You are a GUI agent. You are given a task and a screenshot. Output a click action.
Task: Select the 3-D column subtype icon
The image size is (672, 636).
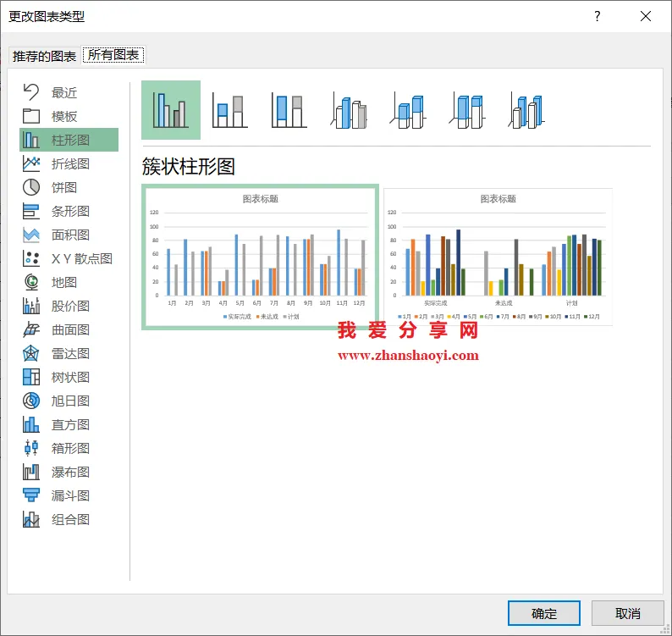pos(526,110)
